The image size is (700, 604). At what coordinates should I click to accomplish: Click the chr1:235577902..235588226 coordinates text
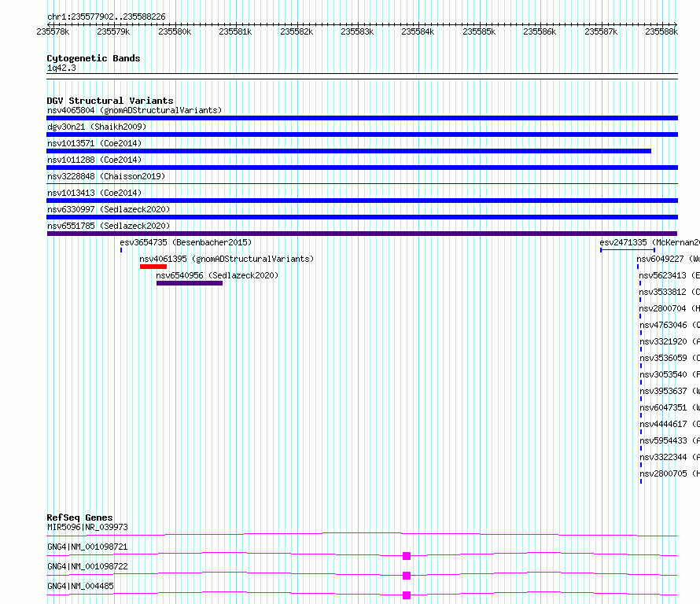pos(106,17)
